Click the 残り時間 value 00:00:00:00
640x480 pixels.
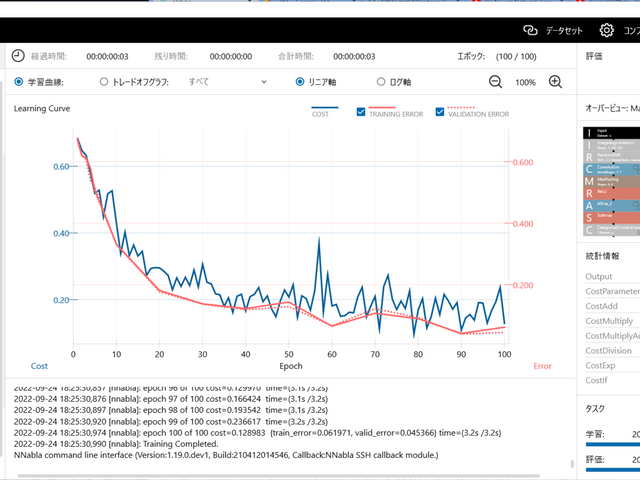pos(231,56)
